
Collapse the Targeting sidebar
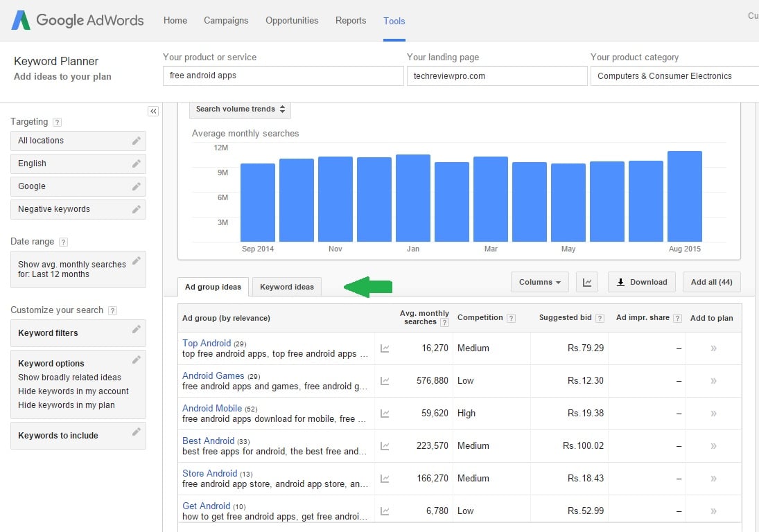153,111
